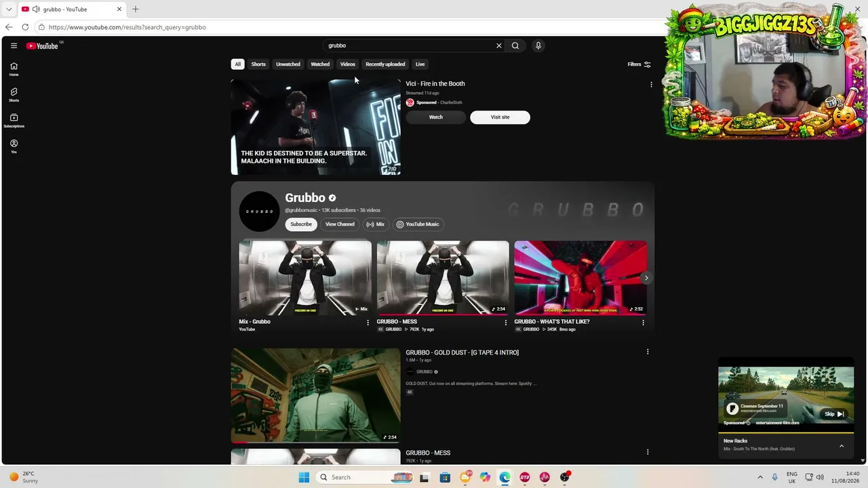Open the GOLD DUST video thumbnail
The image size is (868, 488).
click(x=316, y=396)
